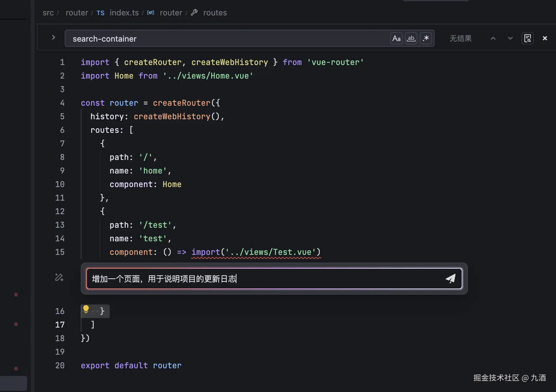The width and height of the screenshot is (556, 392).
Task: Close the find bar
Action: click(545, 39)
